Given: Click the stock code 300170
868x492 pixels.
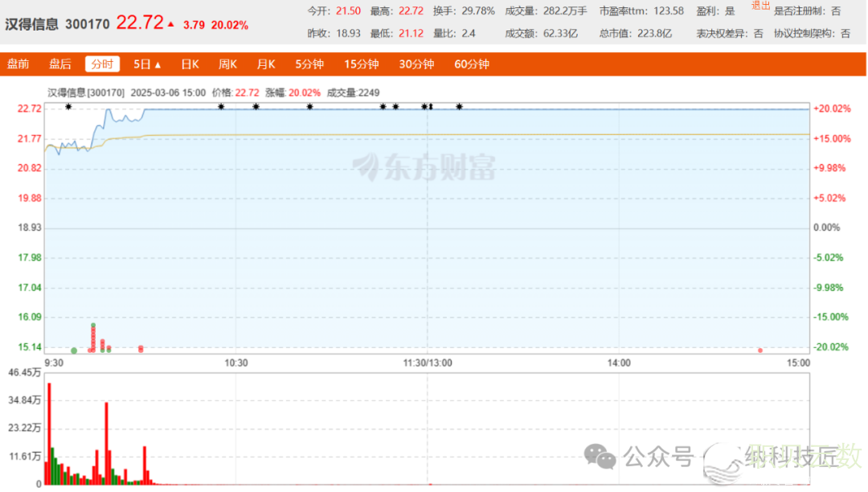Looking at the screenshot, I should pos(88,24).
